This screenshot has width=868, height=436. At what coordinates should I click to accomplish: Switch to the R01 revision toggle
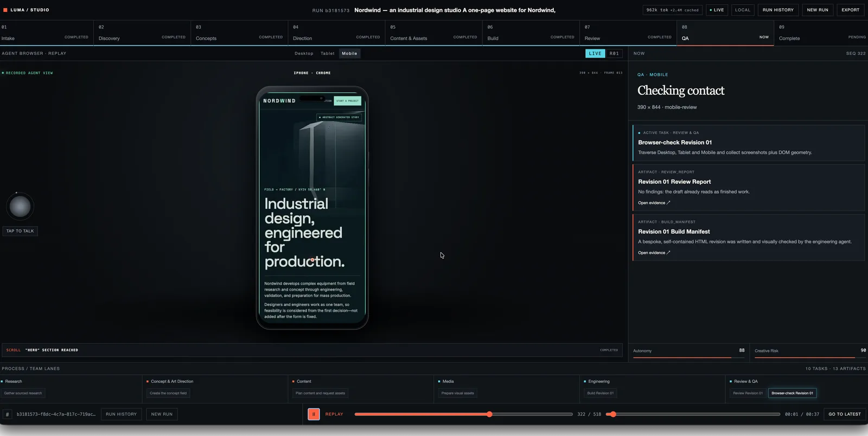point(614,54)
